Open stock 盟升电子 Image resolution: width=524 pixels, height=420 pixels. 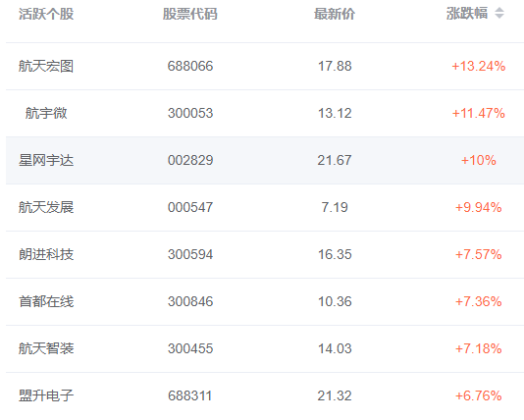click(x=46, y=395)
